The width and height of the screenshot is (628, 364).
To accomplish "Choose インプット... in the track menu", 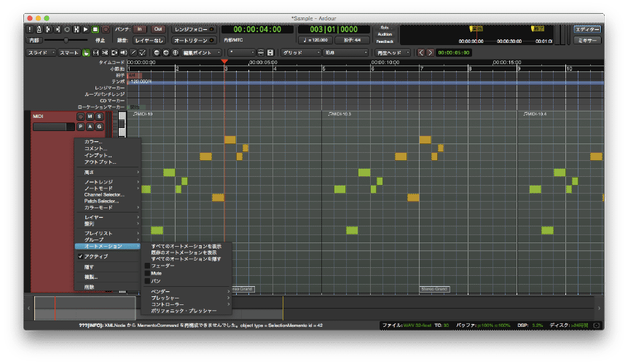I will [107, 155].
